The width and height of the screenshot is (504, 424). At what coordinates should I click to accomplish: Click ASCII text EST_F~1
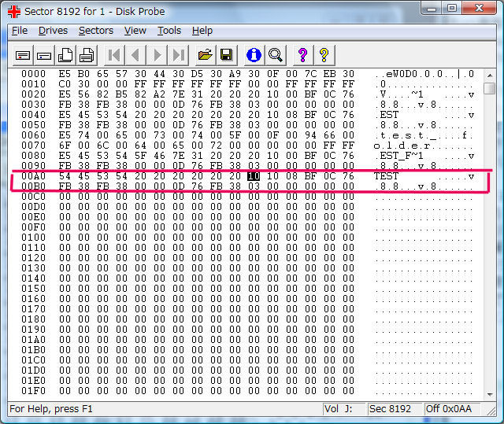point(402,156)
